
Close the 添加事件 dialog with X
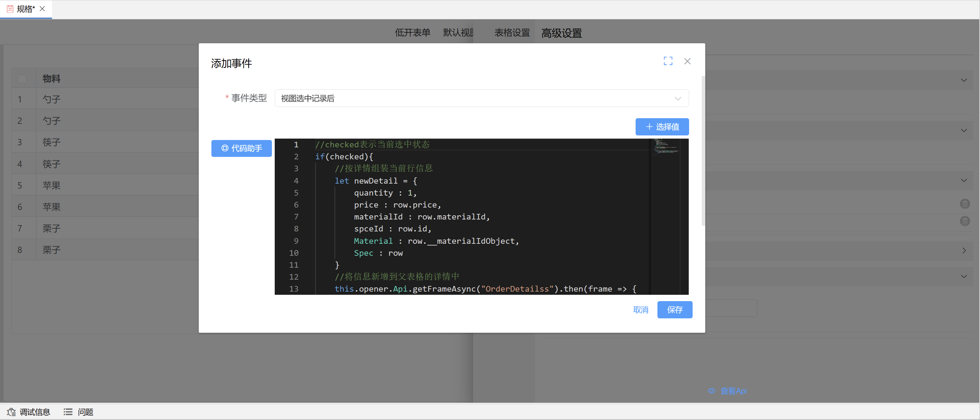pyautogui.click(x=687, y=61)
